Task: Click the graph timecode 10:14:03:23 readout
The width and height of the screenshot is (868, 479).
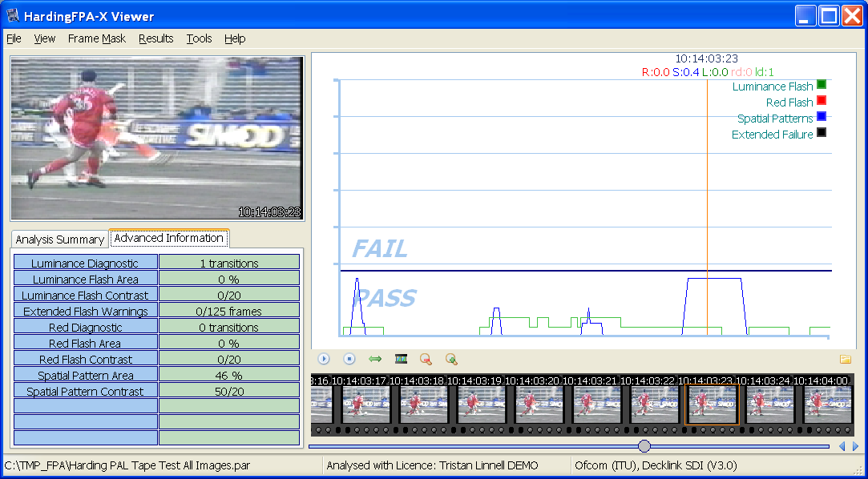Action: (706, 58)
